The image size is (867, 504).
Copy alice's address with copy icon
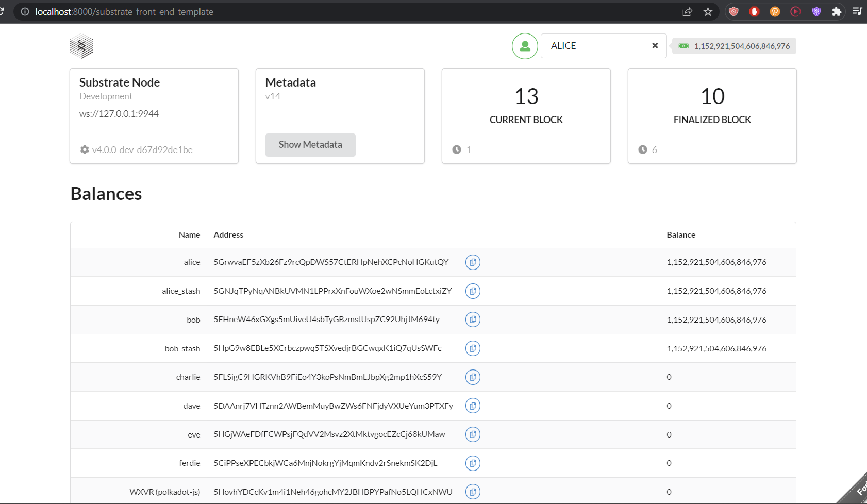[x=473, y=262]
